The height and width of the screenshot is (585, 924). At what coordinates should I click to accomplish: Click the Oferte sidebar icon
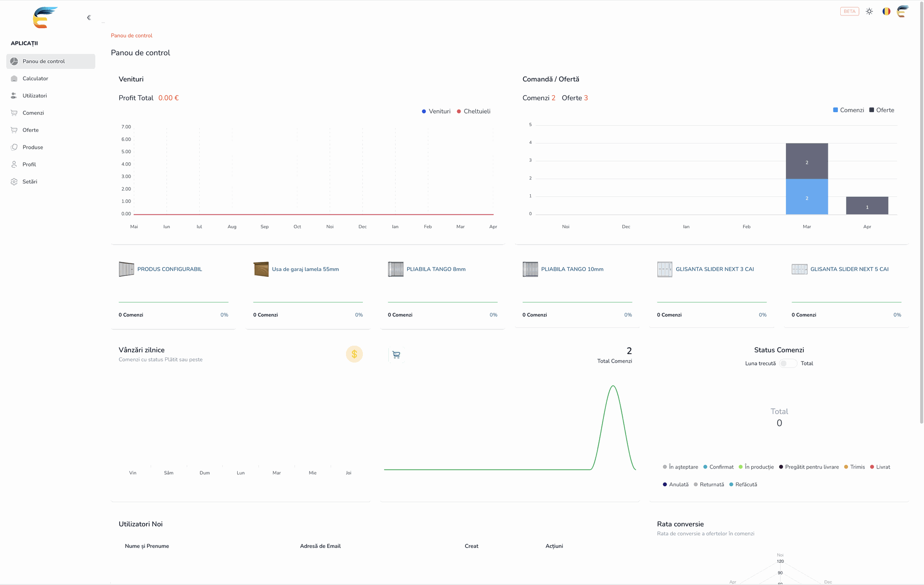(14, 130)
